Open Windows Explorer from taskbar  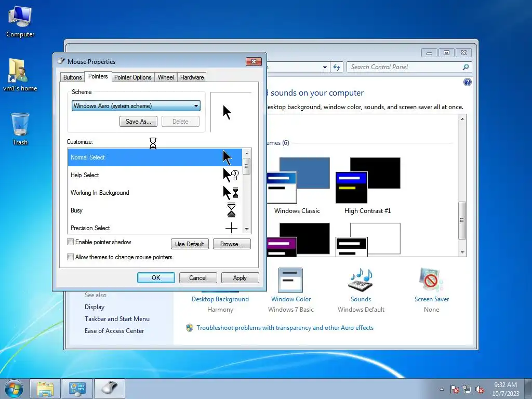click(45, 389)
